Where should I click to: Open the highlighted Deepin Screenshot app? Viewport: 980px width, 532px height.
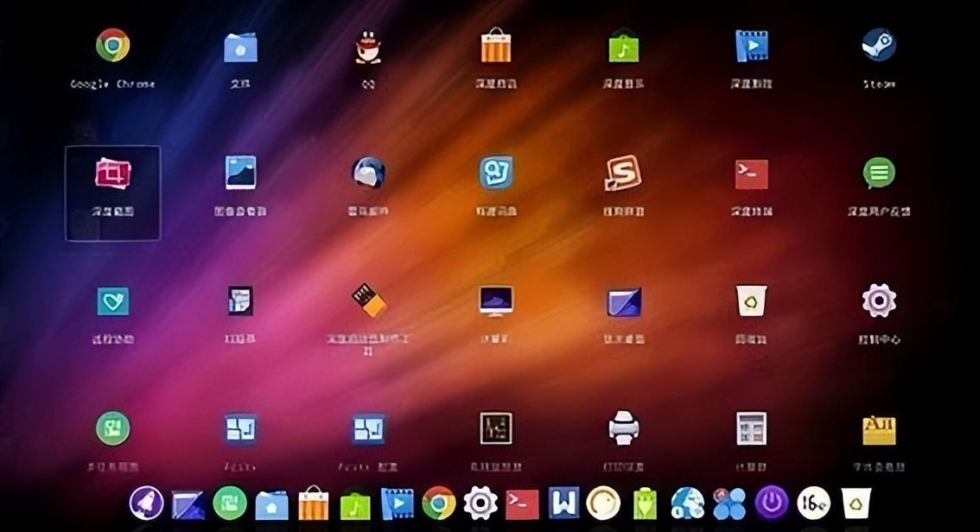(x=112, y=174)
